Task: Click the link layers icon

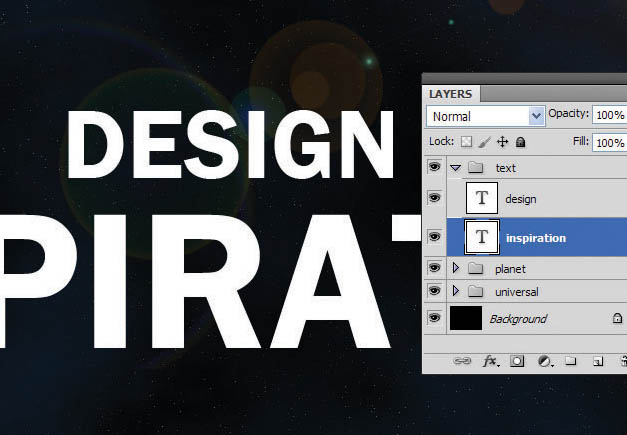Action: (462, 361)
